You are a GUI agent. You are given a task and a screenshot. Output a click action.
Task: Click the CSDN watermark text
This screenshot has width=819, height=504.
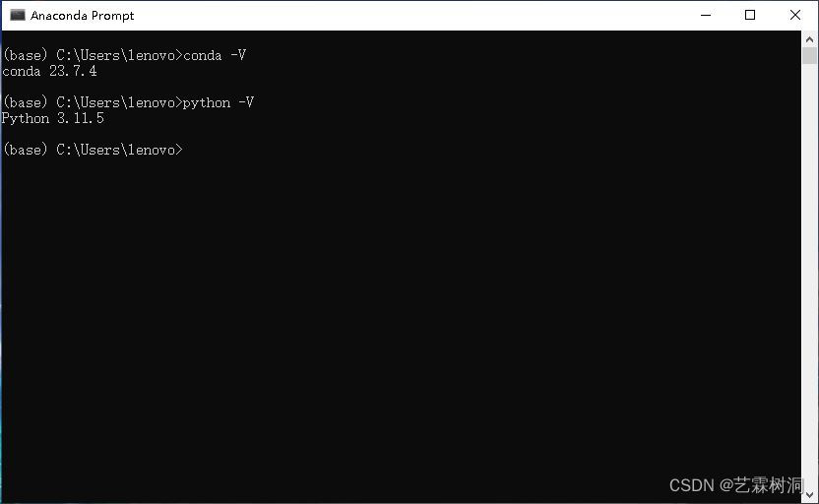coord(736,485)
